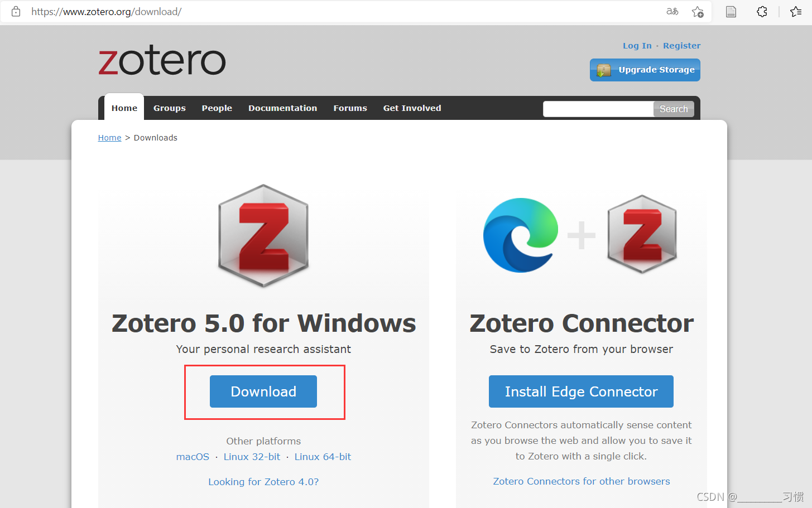Click the Zotero logo at top

[x=162, y=61]
